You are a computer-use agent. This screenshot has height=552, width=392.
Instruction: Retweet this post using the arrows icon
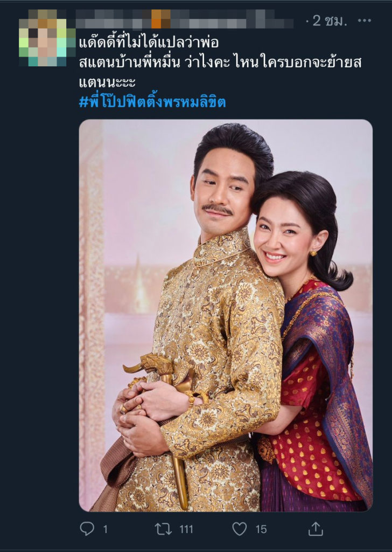(163, 529)
